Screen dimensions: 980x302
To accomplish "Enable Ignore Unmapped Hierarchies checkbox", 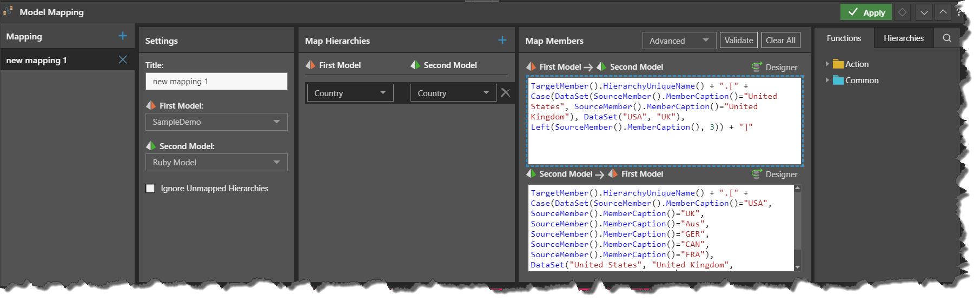I will tap(150, 189).
